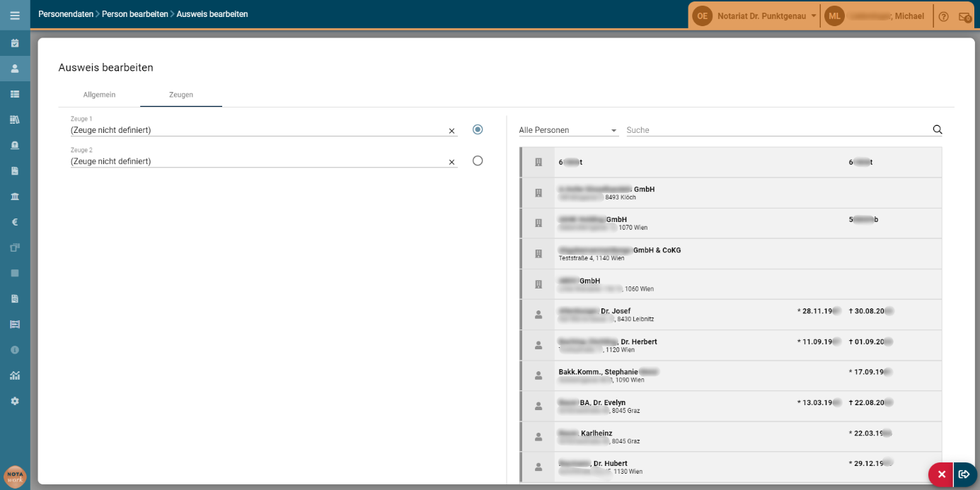Select the Zeuge 1 radio button
Image resolution: width=980 pixels, height=490 pixels.
(478, 129)
